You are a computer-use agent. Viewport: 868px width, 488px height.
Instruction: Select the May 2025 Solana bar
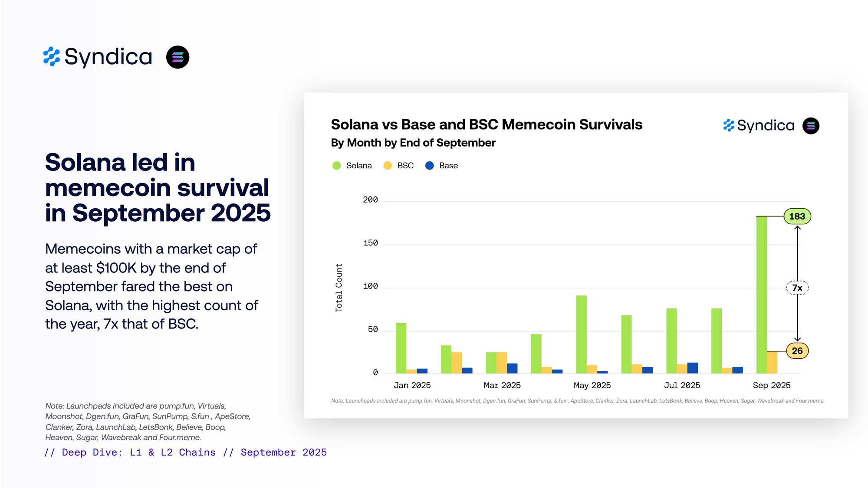pyautogui.click(x=581, y=334)
